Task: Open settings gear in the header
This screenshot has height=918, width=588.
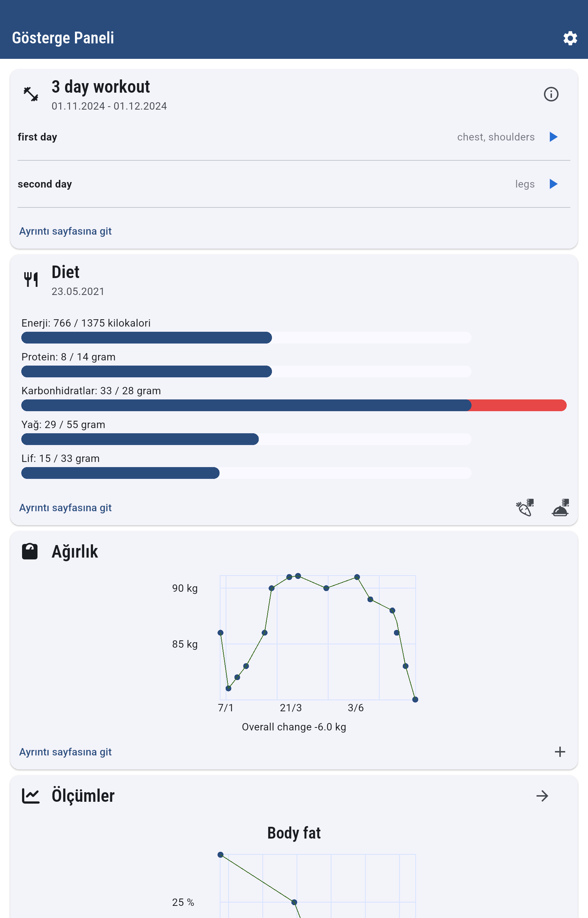Action: [570, 38]
